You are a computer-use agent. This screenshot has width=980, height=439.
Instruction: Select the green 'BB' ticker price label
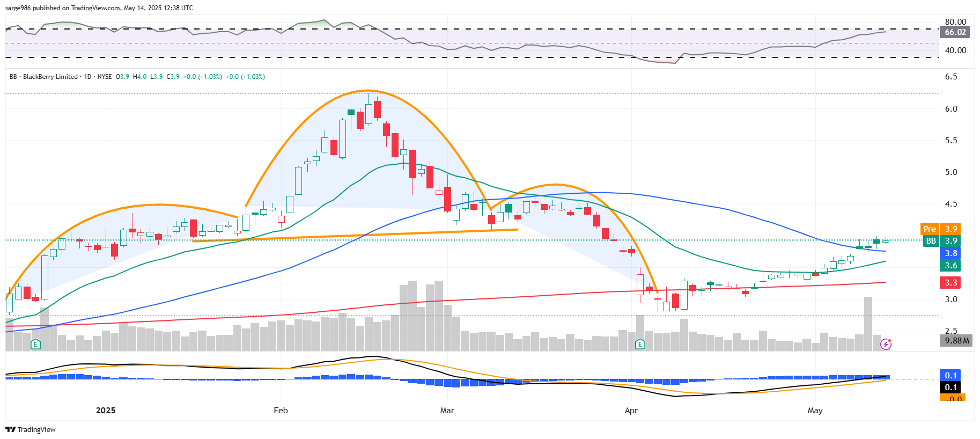point(931,241)
